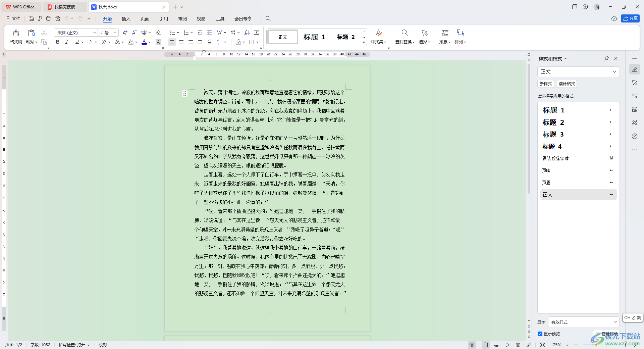
Task: Click the numbered list icon
Action: pyautogui.click(x=186, y=33)
